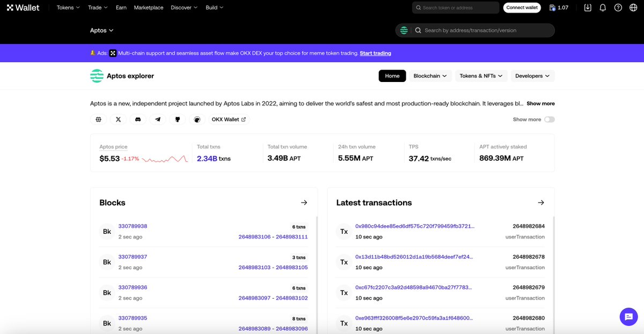Screen dimensions: 644x334
Task: Open version range 2648983106 - 2648983111
Action: (273, 237)
